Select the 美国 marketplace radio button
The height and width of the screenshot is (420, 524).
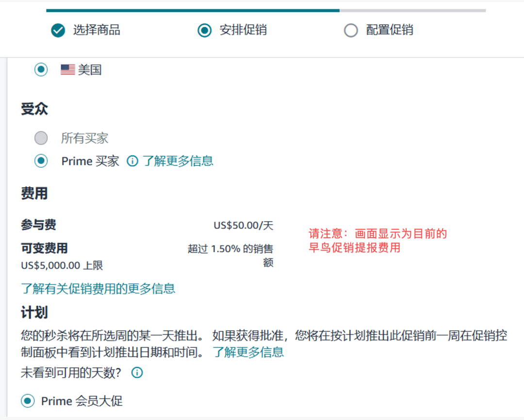[41, 69]
